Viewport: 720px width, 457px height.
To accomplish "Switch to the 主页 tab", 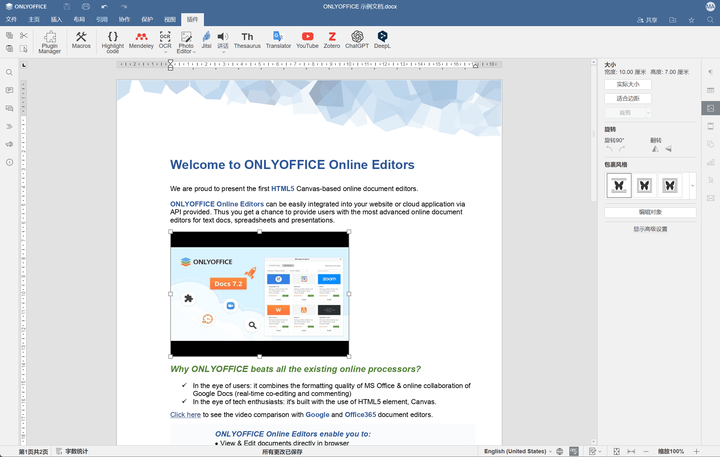I will point(34,19).
